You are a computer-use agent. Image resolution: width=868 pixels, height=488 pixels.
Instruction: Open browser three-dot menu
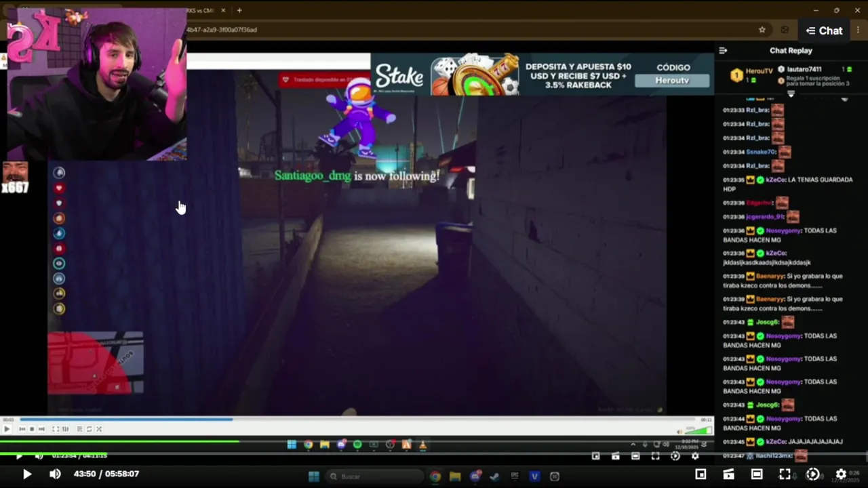[859, 30]
